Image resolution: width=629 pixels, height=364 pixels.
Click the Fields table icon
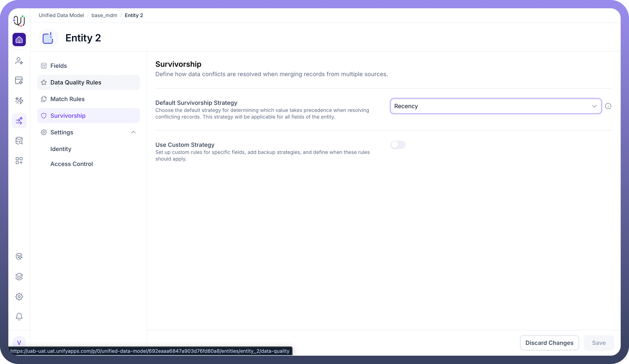click(x=44, y=66)
